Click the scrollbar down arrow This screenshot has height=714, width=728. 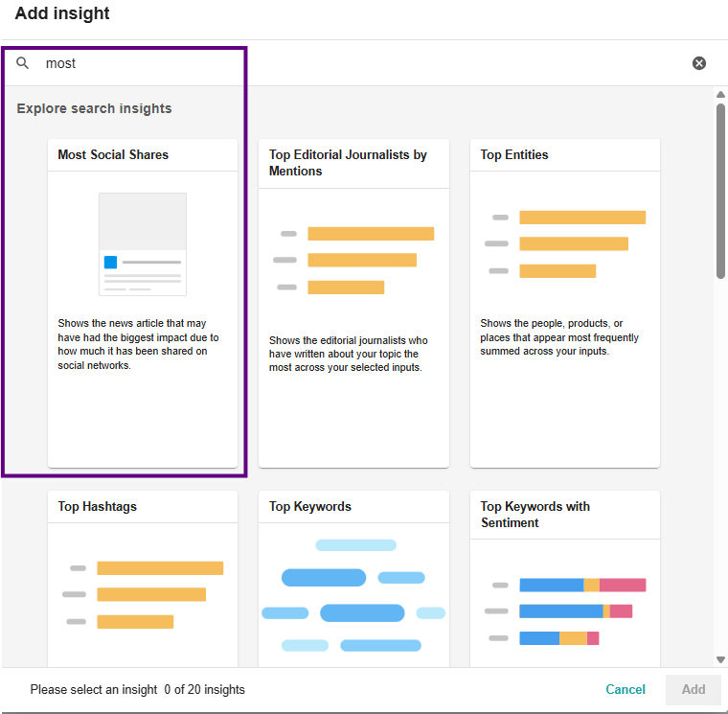(720, 659)
